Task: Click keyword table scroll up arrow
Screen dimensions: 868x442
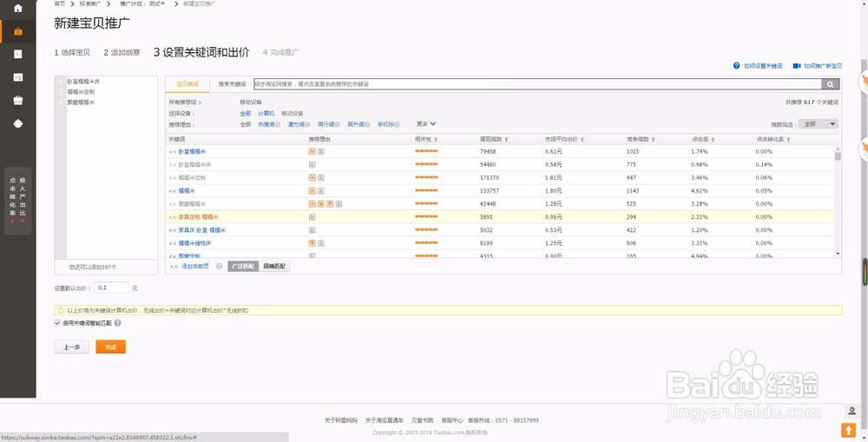Action: coord(838,149)
